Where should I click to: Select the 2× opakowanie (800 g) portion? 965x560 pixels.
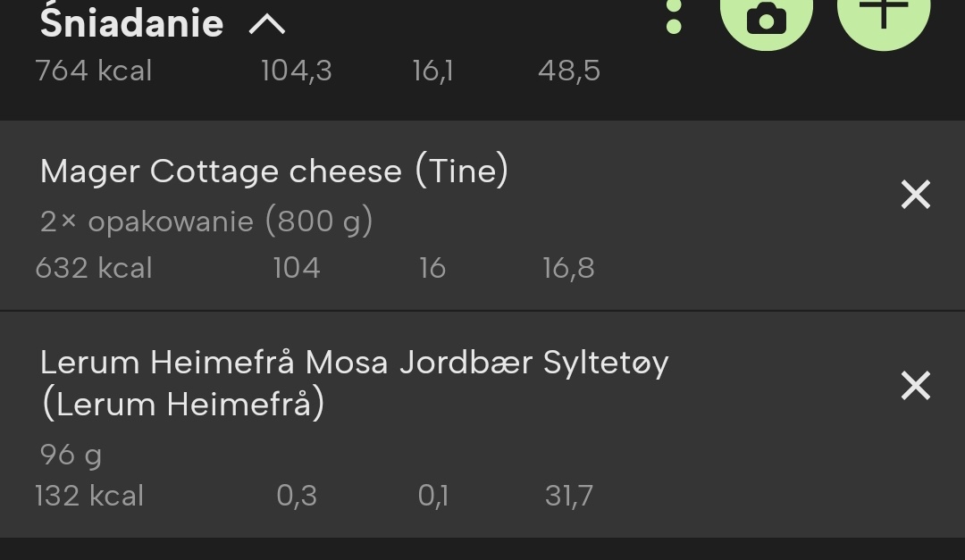tap(206, 221)
